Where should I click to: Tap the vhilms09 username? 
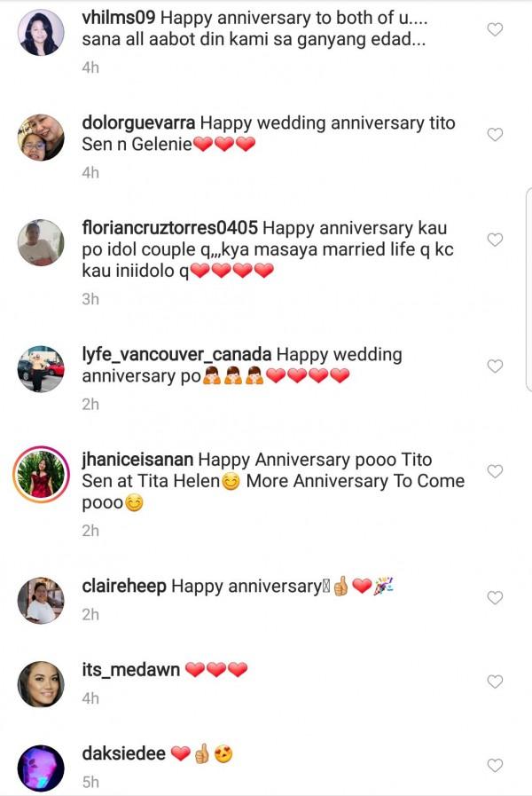pos(121,19)
